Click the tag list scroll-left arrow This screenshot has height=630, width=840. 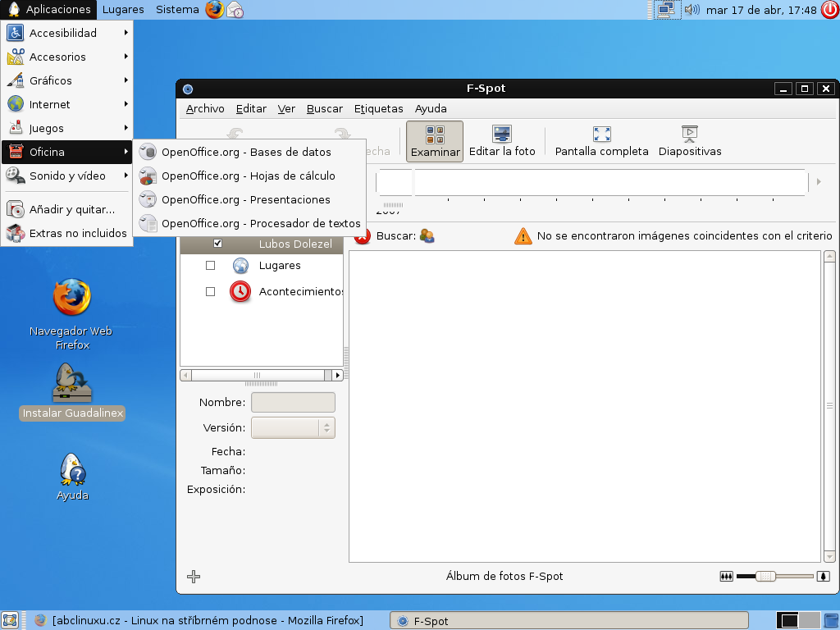pyautogui.click(x=186, y=375)
